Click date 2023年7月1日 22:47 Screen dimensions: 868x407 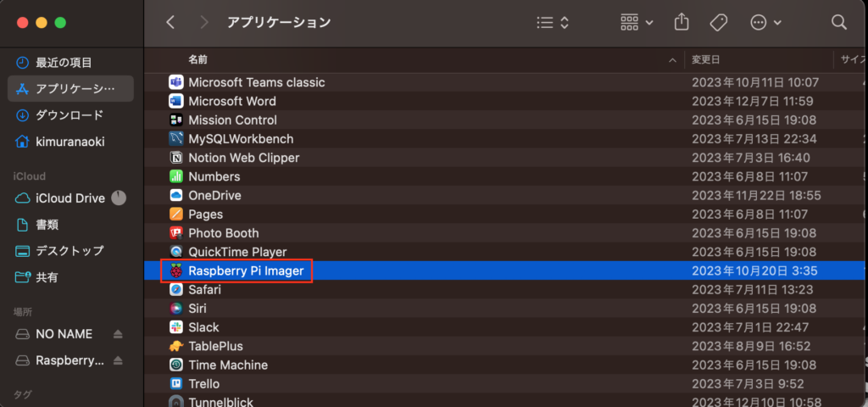(750, 327)
